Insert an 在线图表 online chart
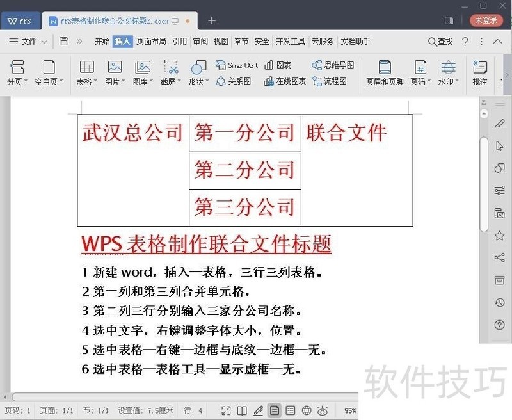The height and width of the screenshot is (420, 512). pos(285,81)
